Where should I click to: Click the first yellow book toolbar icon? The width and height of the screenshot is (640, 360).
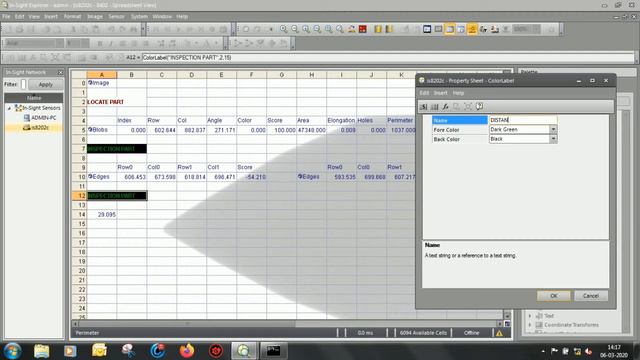click(378, 29)
